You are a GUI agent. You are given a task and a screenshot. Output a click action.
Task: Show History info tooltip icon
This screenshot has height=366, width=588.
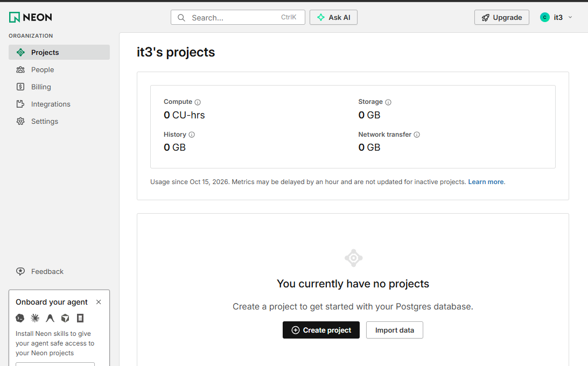click(192, 135)
